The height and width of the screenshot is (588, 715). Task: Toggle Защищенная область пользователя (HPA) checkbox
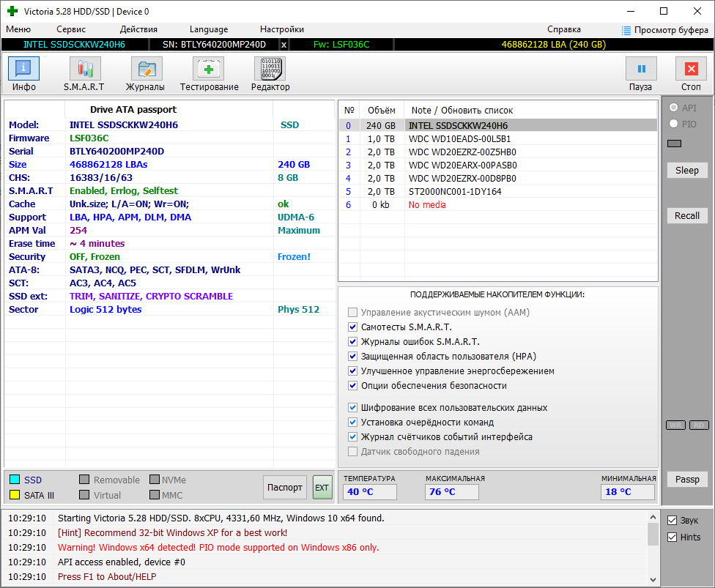[352, 356]
